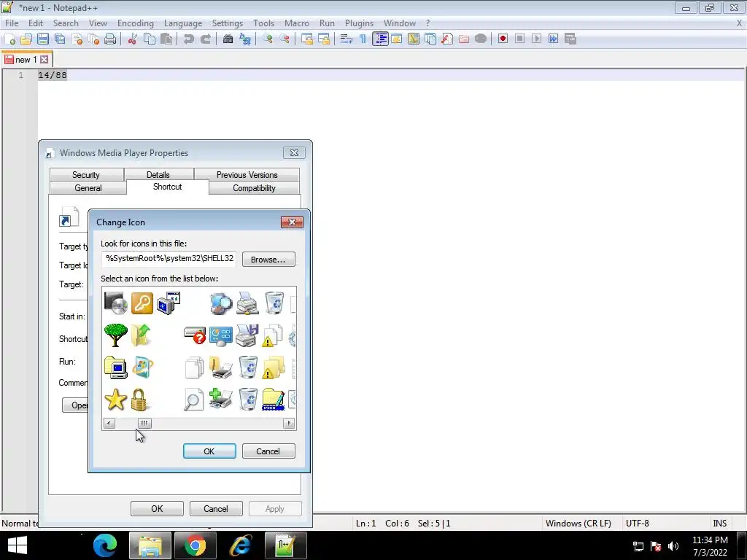Click Cancel in Windows Media Player Properties
Screen dimensions: 747x560
pos(216,508)
